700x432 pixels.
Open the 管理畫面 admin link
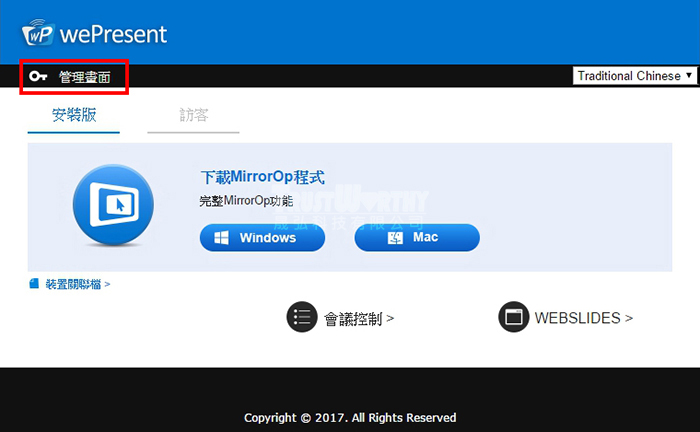click(x=84, y=77)
